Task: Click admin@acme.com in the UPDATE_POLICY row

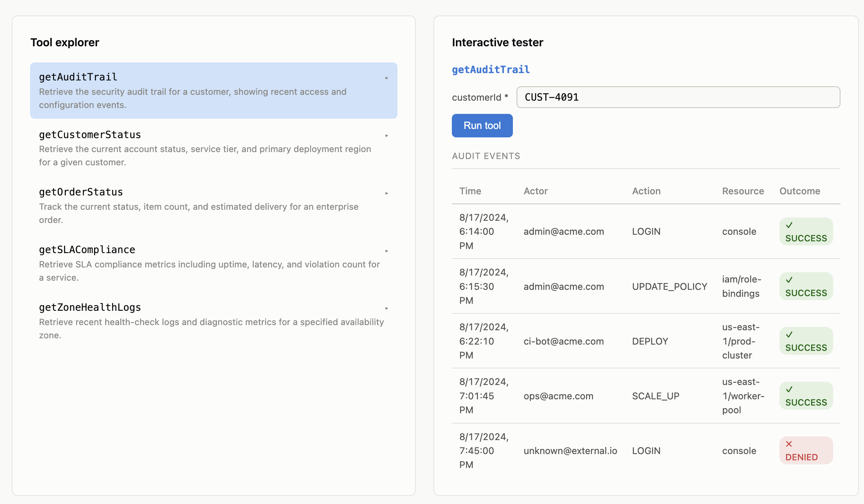Action: coord(564,287)
